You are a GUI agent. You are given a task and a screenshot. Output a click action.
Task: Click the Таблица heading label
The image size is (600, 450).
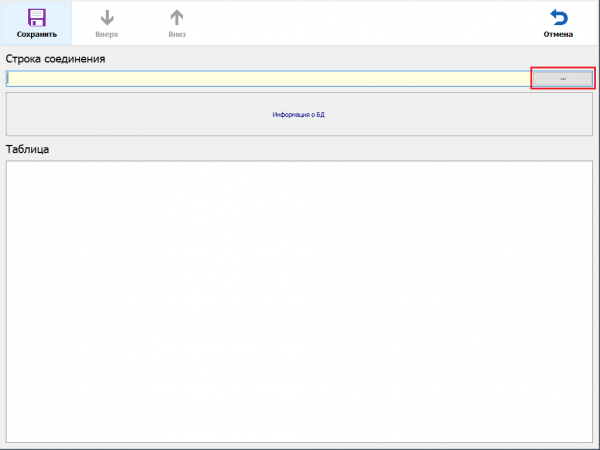[28, 149]
